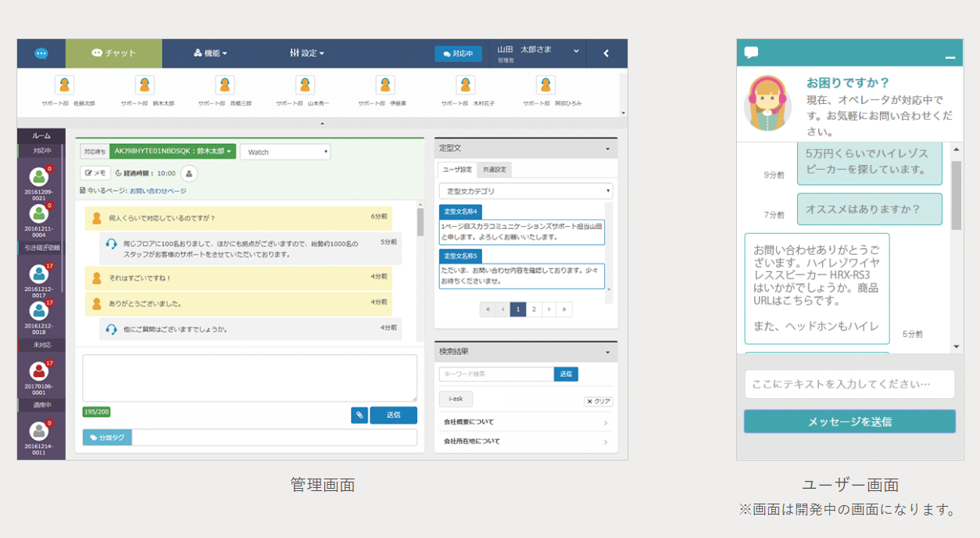Open the お問い合わせページ link
This screenshot has height=538, width=980.
[158, 191]
